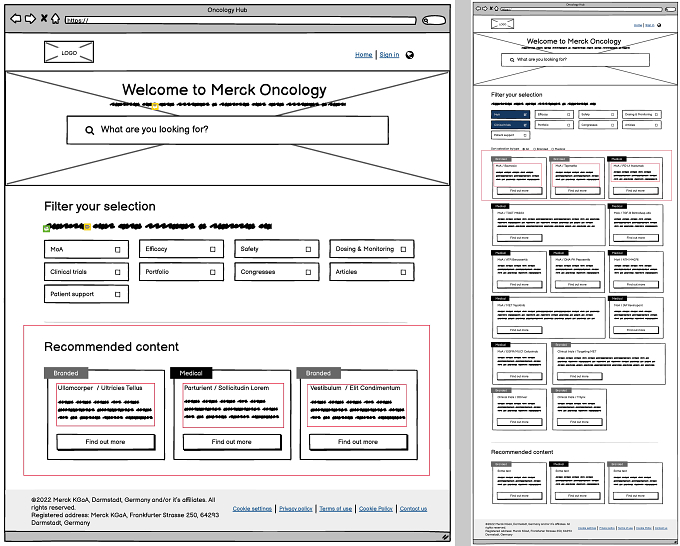Click the browser forward arrow icon
The image size is (680, 546).
[30, 19]
